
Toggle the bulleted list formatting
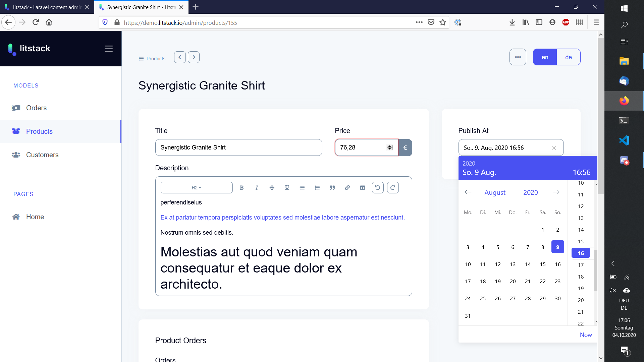pos(302,187)
